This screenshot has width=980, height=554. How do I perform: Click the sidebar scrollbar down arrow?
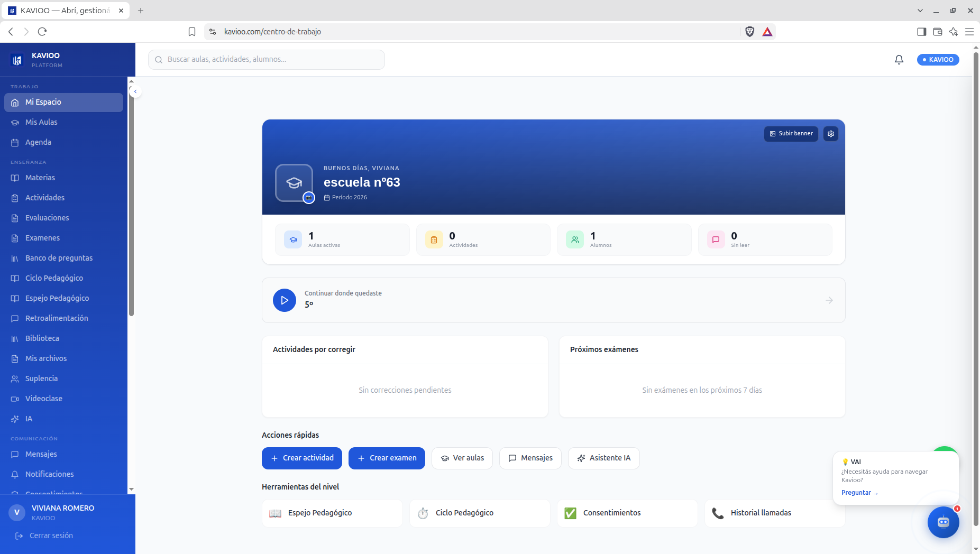131,490
